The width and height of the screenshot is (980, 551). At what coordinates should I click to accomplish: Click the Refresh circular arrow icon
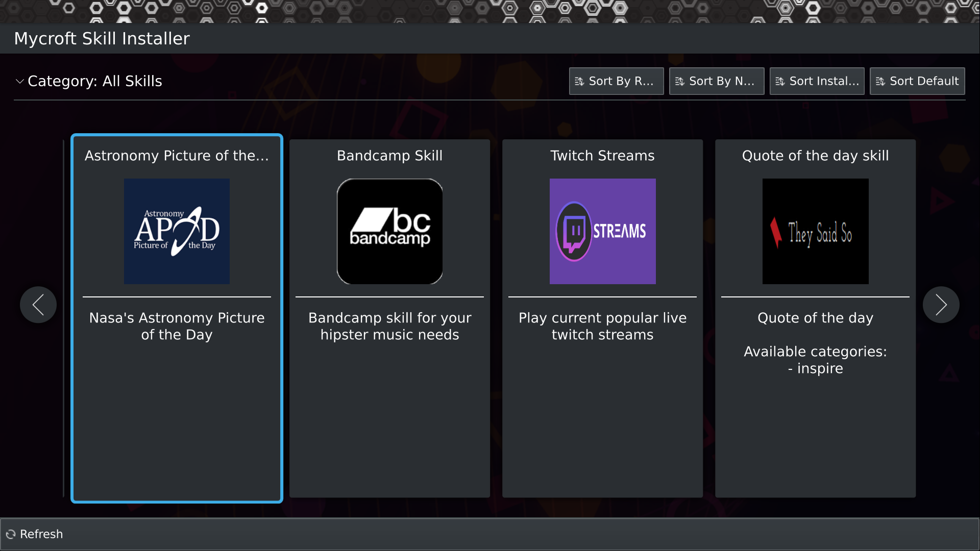11,534
